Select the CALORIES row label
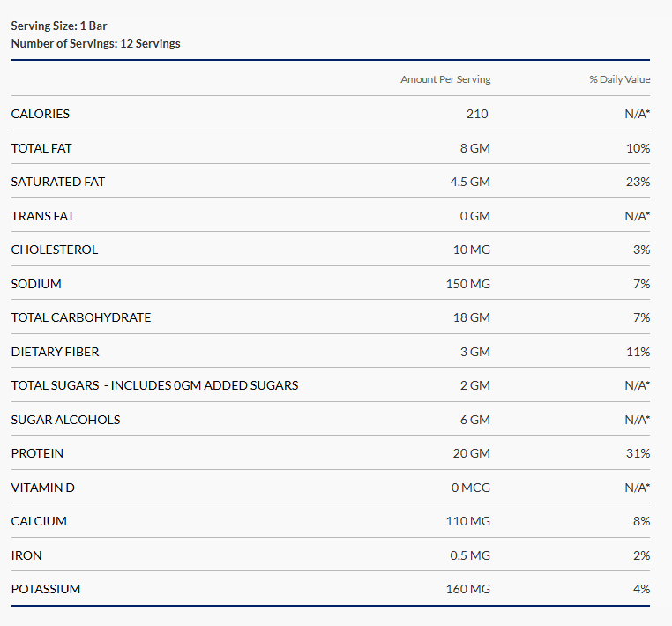Screen dimensions: 672x626 tap(41, 114)
